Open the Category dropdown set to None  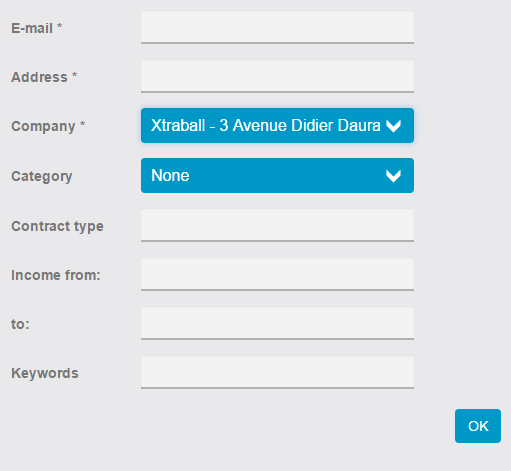(277, 176)
